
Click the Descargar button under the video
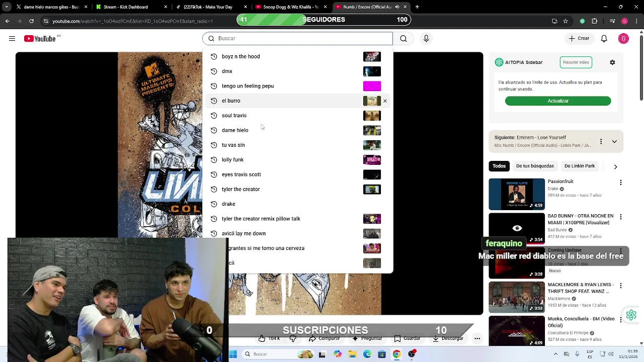[x=447, y=338]
